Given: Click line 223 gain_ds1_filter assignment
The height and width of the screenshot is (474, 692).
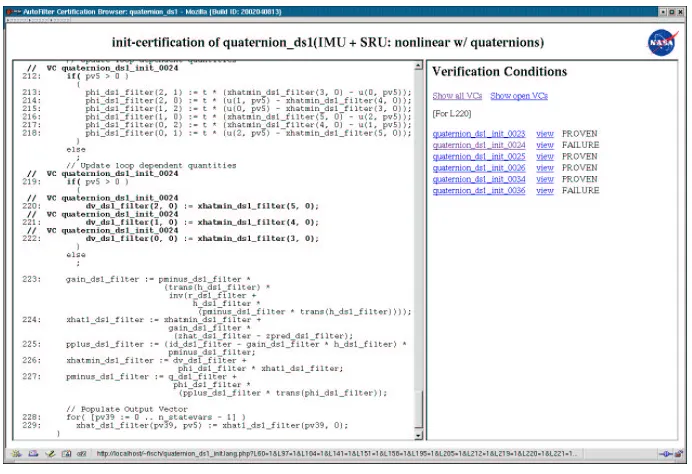Looking at the screenshot, I should coord(238,296).
